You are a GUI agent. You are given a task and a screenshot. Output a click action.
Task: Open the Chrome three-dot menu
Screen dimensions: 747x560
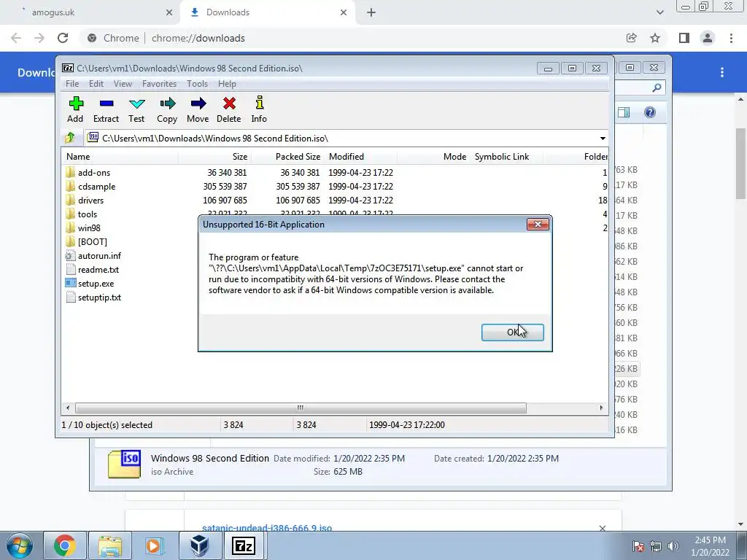731,38
